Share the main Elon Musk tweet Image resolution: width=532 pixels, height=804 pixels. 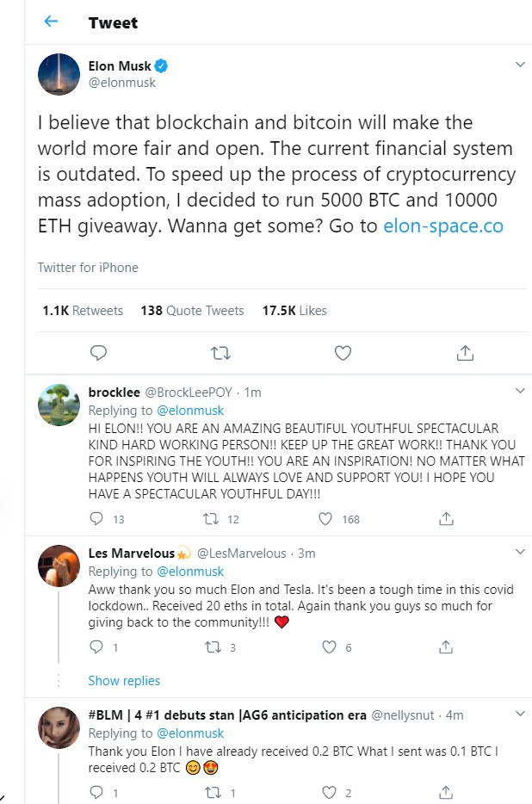(x=465, y=353)
